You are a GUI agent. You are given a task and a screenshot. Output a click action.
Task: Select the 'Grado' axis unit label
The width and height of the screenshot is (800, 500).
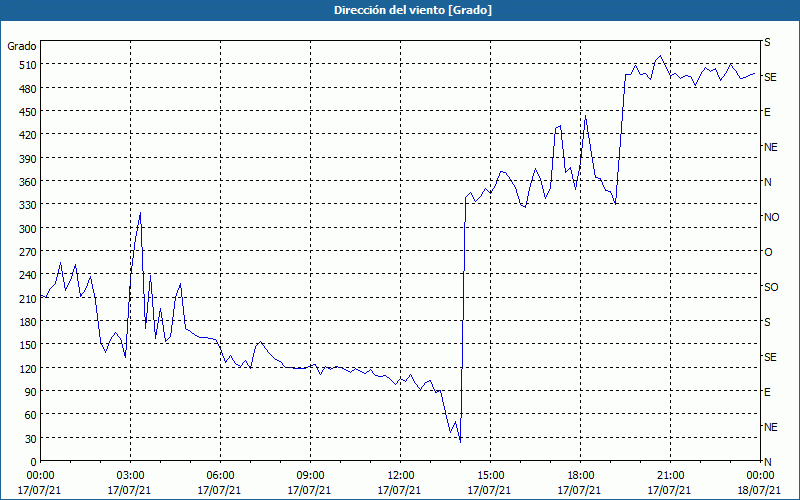(22, 46)
